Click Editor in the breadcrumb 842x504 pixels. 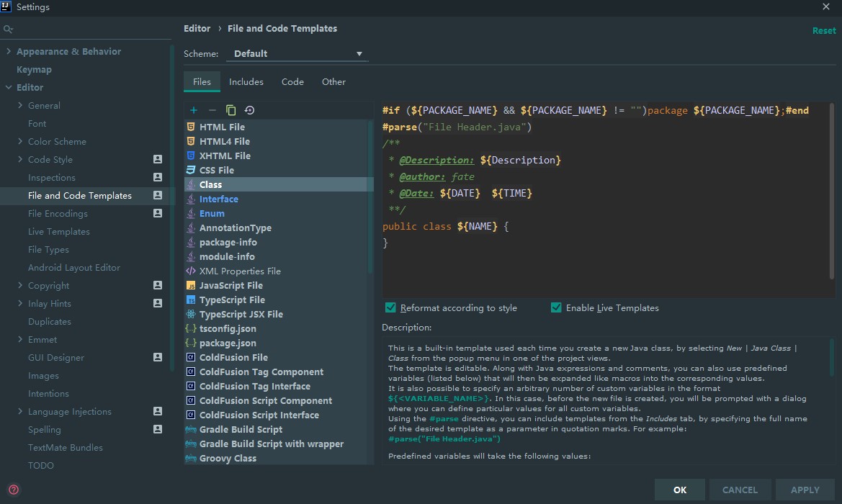point(197,29)
